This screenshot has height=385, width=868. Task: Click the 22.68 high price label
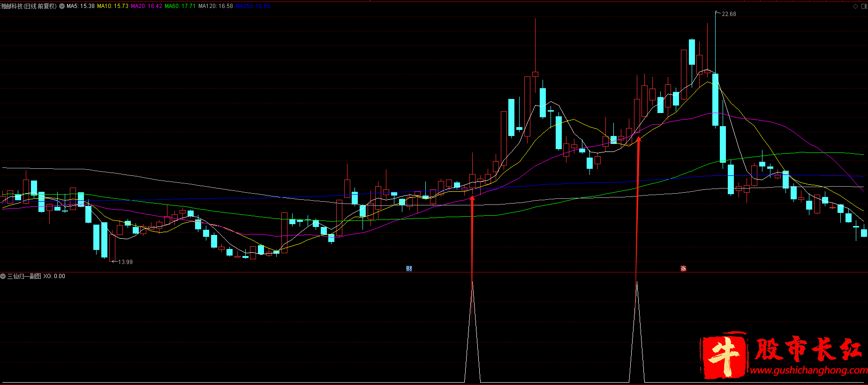(x=729, y=14)
